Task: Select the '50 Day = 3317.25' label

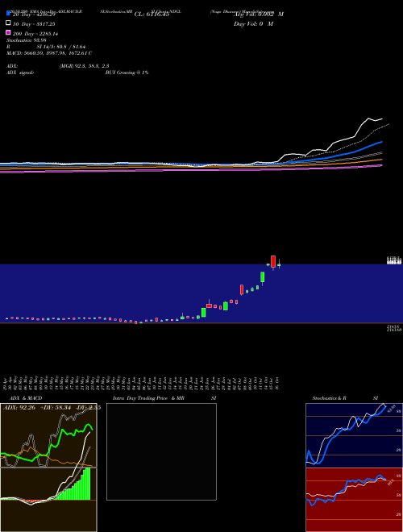Action: 34,24
